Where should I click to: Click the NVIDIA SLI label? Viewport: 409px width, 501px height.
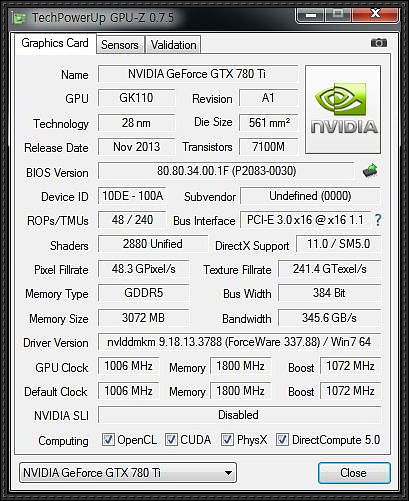pos(61,416)
